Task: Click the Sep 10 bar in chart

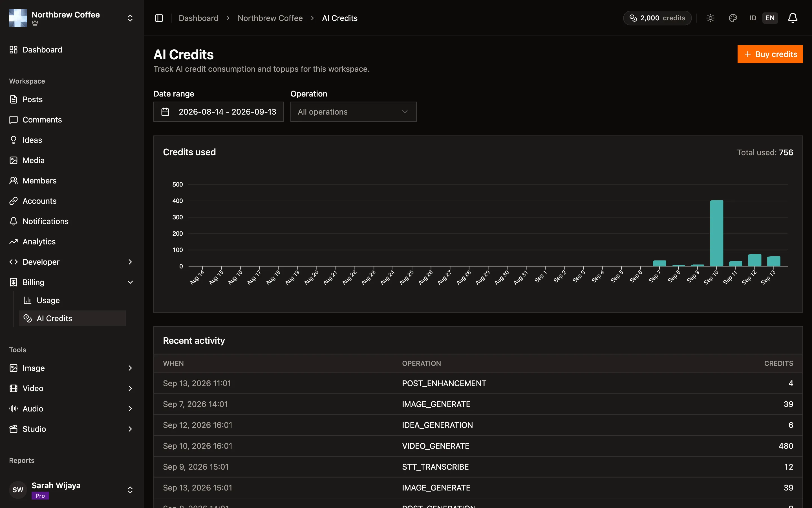Action: point(716,233)
